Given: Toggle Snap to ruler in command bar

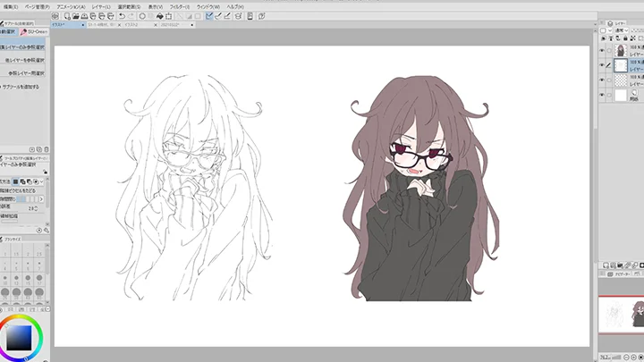Looking at the screenshot, I should (x=209, y=16).
